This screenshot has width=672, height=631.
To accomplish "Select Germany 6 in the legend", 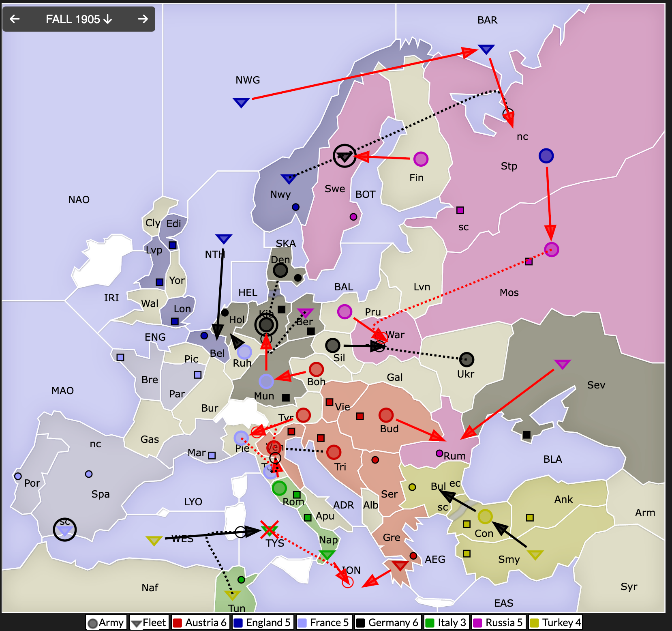I will (x=387, y=622).
